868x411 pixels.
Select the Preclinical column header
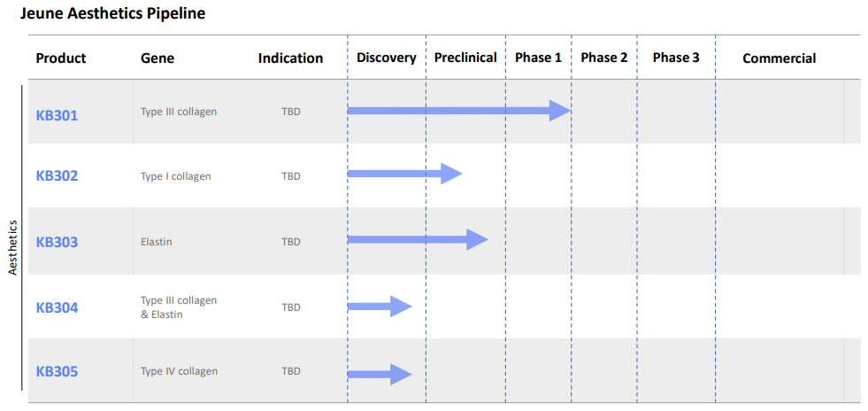tap(465, 58)
